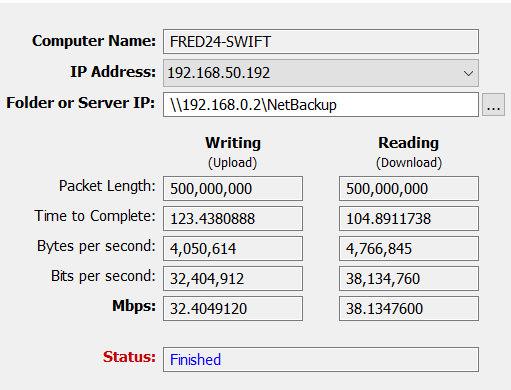Select the Reading Bytes per second field
Image resolution: width=511 pixels, height=390 pixels.
pos(409,249)
